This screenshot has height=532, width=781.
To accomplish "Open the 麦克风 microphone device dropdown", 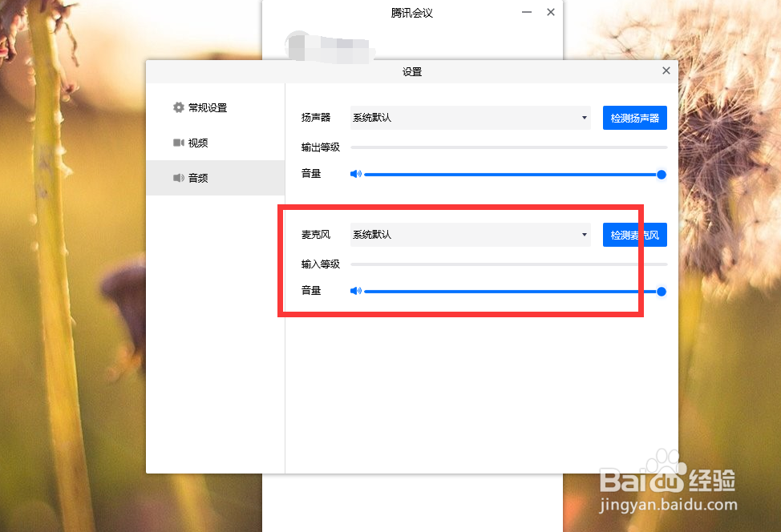I will pyautogui.click(x=470, y=235).
